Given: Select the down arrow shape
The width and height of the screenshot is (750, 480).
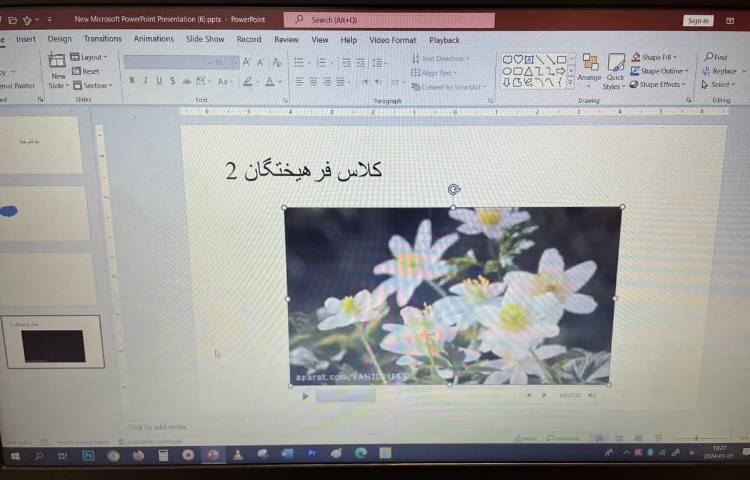Looking at the screenshot, I should click(507, 82).
